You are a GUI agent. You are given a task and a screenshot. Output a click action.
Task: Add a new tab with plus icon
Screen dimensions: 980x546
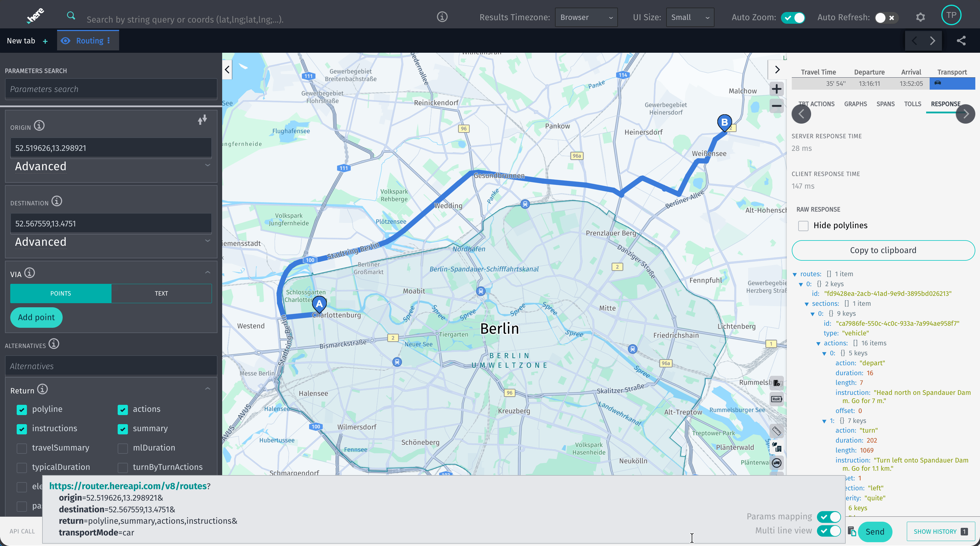pos(45,41)
